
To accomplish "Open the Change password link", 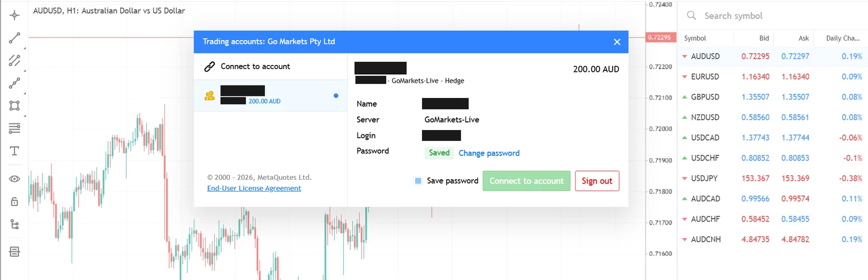I will point(489,153).
